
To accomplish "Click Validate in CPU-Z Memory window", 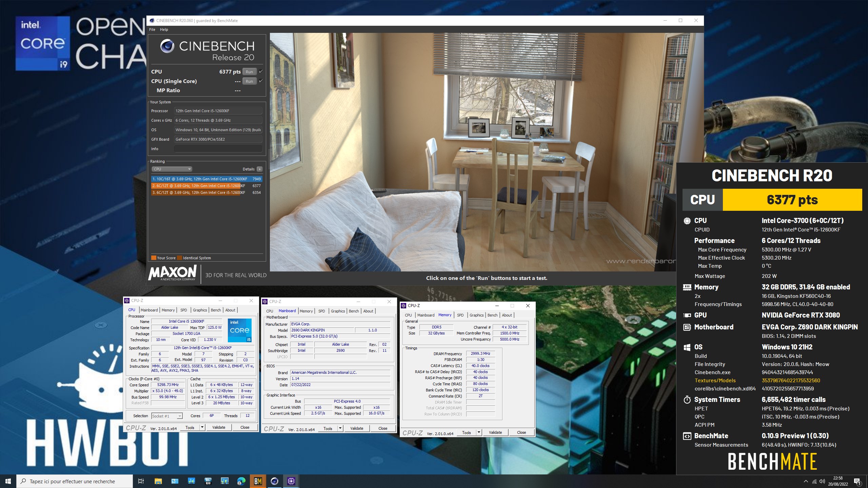I will tap(495, 432).
